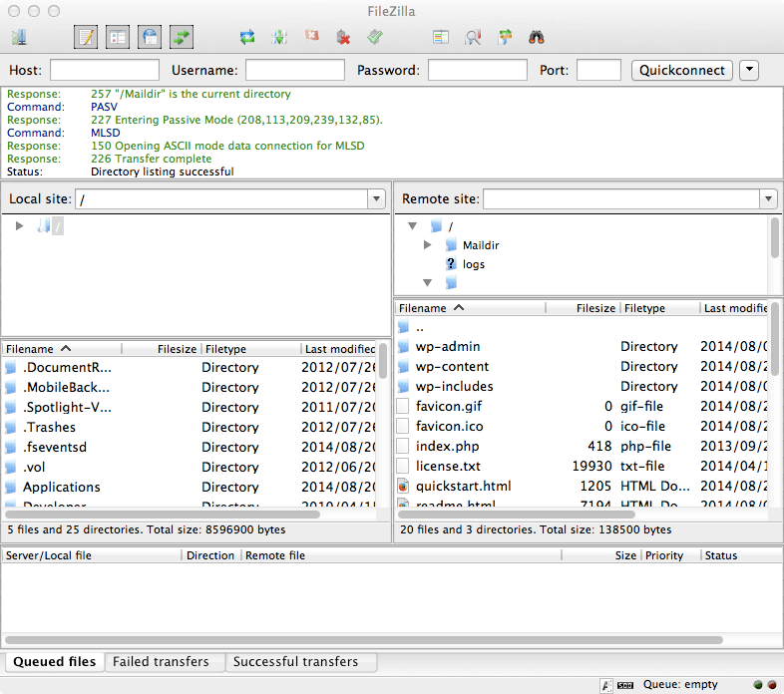Toggle the remote directory tree view

(x=150, y=37)
